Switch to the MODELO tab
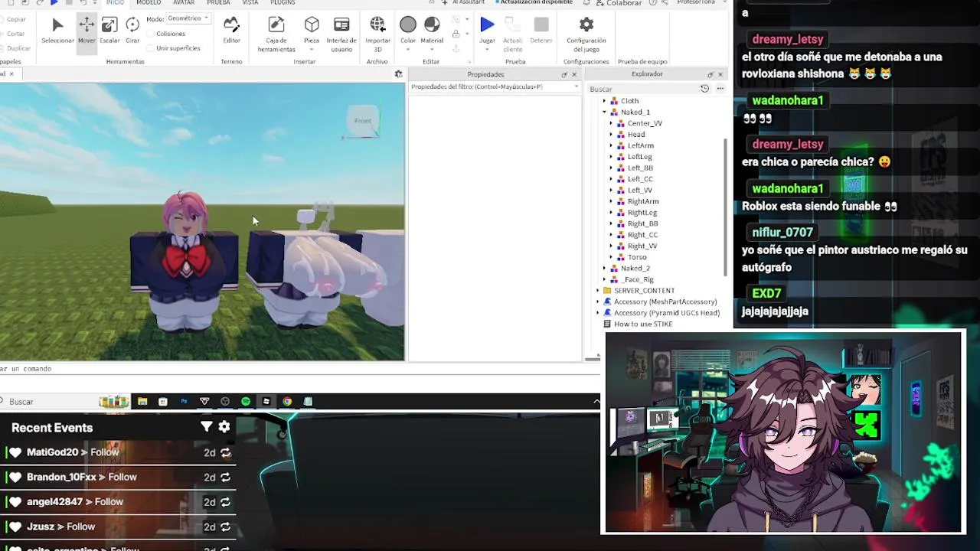Screen dimensions: 980x551 click(149, 3)
